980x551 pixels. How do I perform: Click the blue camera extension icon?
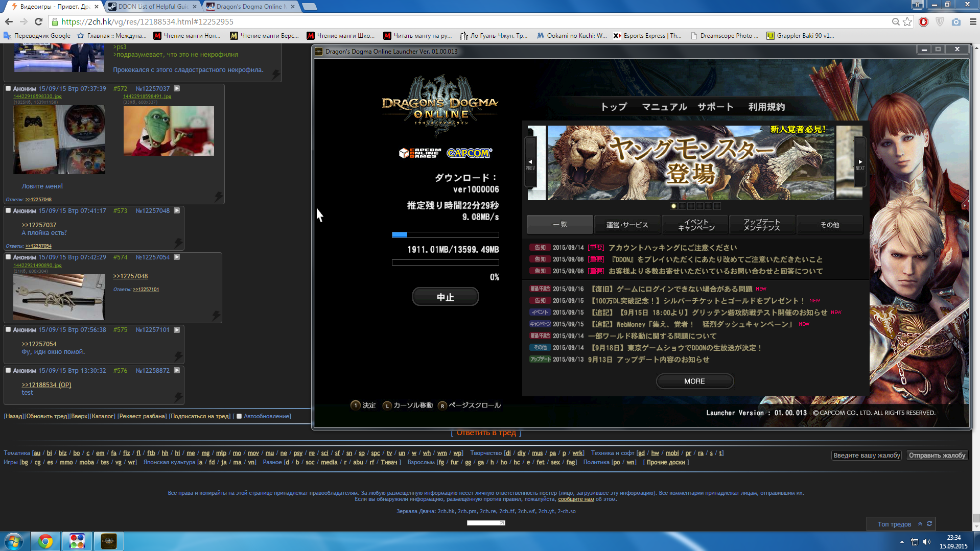pyautogui.click(x=956, y=21)
